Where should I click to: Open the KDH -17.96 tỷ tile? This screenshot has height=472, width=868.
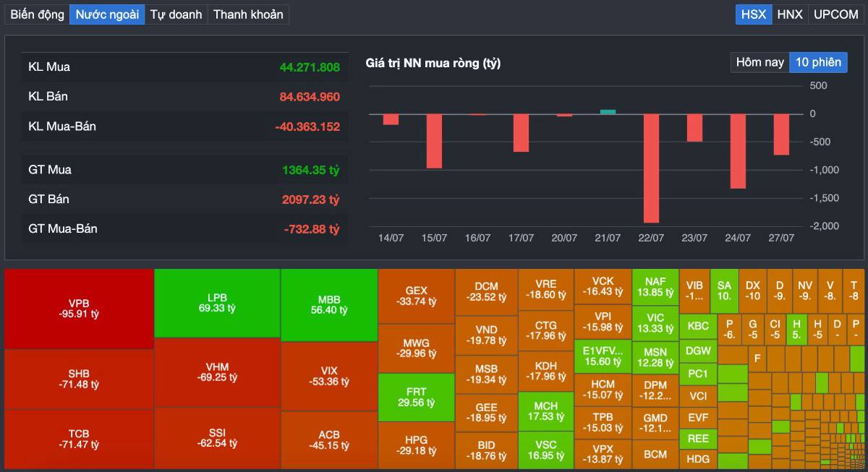click(546, 371)
